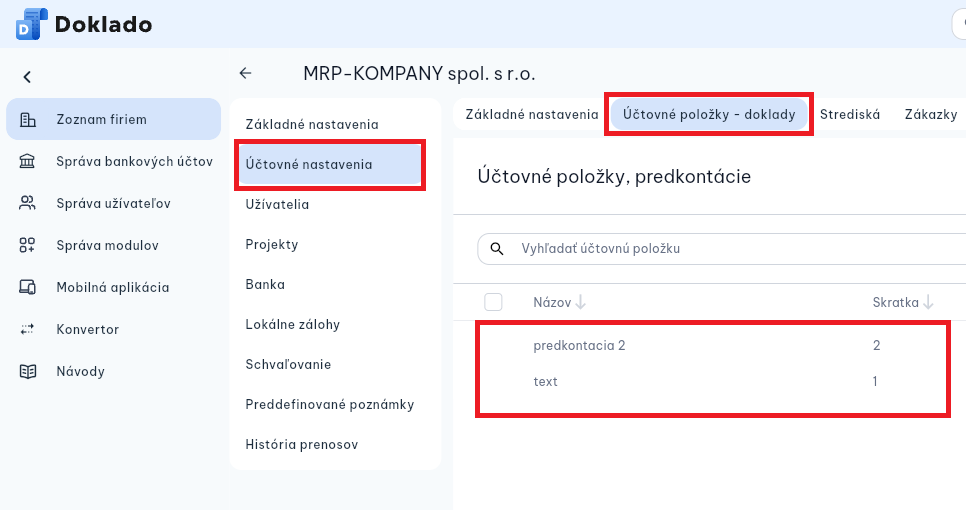
Task: Sort by Skratka column arrow
Action: (928, 302)
